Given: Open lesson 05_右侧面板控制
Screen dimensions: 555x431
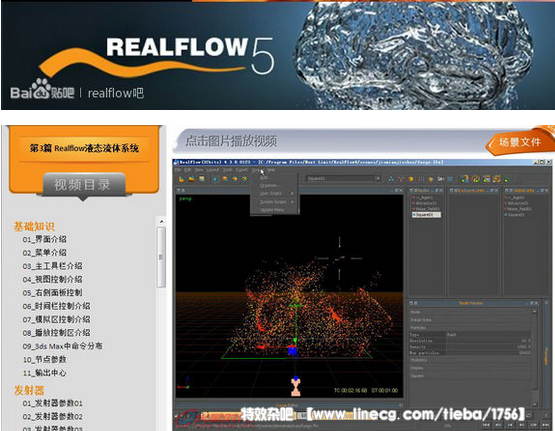Looking at the screenshot, I should (52, 293).
